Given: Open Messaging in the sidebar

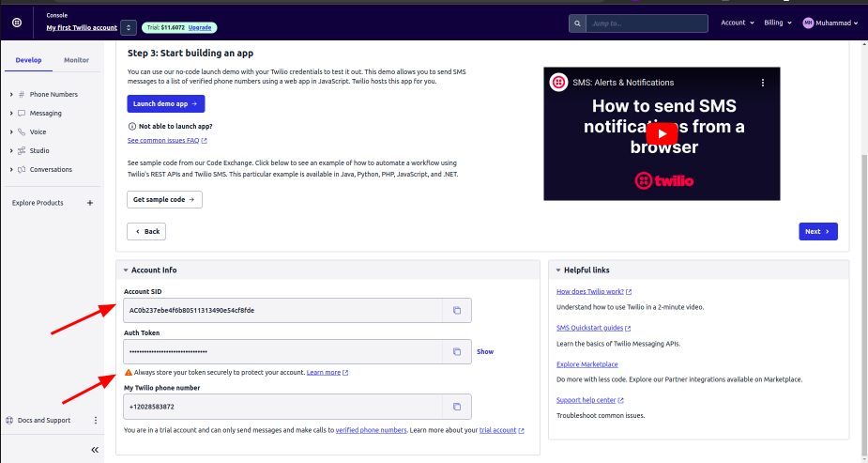Looking at the screenshot, I should (x=45, y=113).
